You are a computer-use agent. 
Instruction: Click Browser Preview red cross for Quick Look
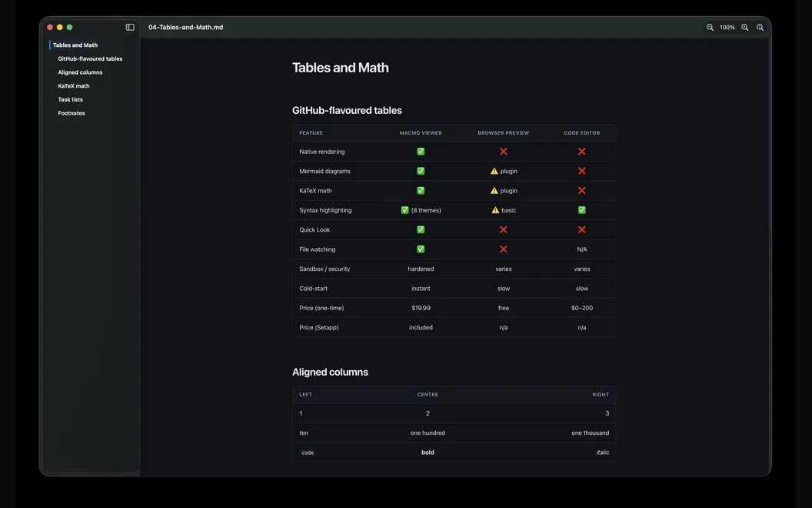[x=504, y=229]
